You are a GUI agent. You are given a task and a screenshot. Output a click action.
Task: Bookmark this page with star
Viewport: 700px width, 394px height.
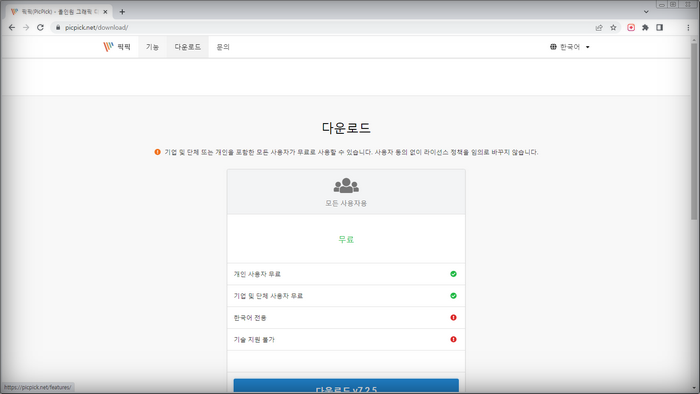613,28
